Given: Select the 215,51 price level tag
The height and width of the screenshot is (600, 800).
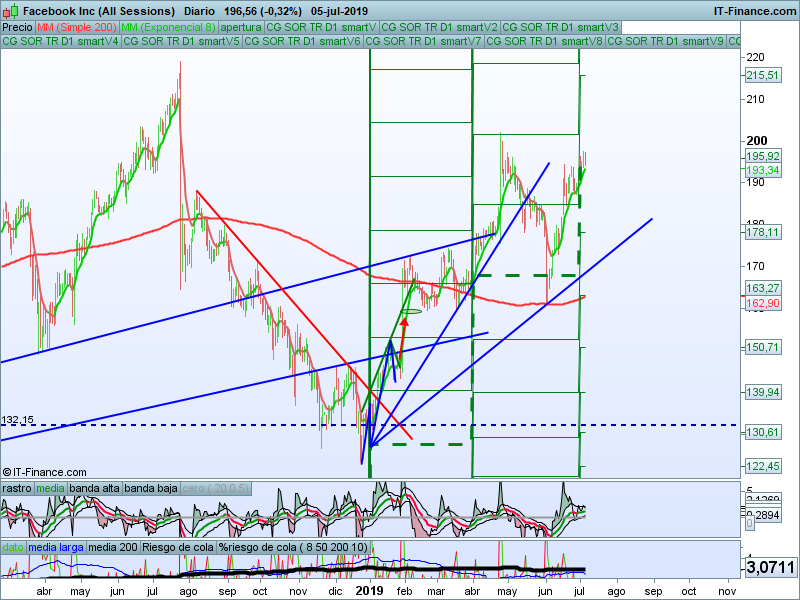Looking at the screenshot, I should point(762,76).
